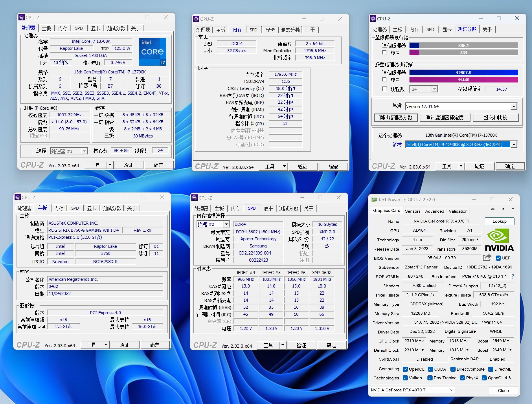Switch to Sensors tab in GPU-Z

[x=413, y=211]
